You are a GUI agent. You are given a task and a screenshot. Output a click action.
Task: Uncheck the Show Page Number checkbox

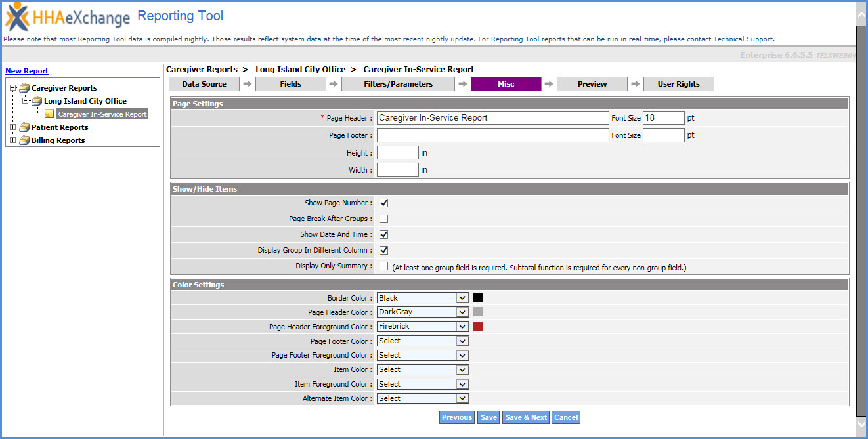click(383, 203)
